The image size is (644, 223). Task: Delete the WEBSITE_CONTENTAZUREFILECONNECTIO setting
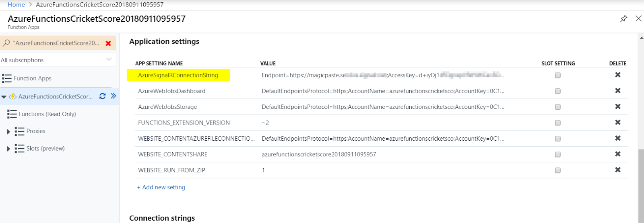coord(618,138)
